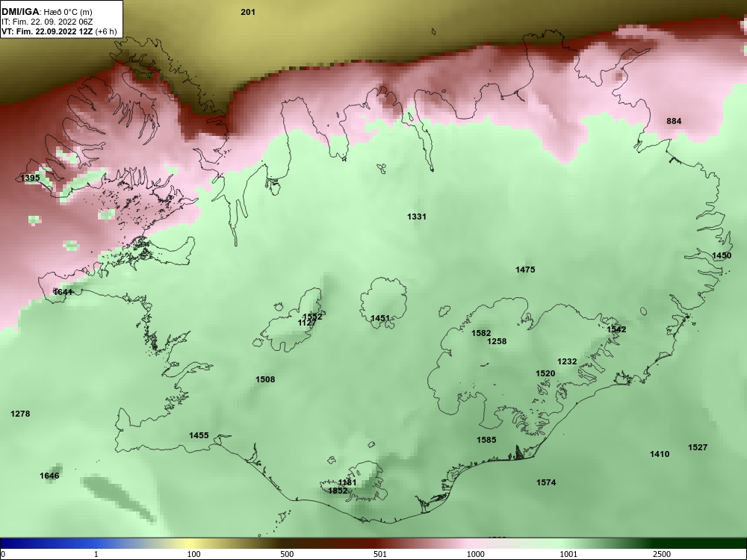Click the map value 1646
The width and height of the screenshot is (747, 560).
point(49,476)
